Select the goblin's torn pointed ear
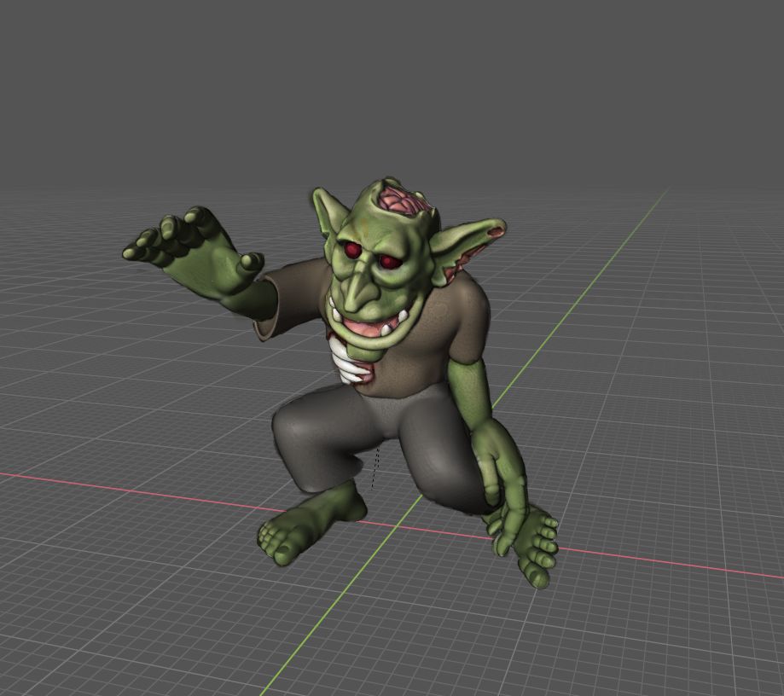784x696 pixels. pyautogui.click(x=470, y=241)
